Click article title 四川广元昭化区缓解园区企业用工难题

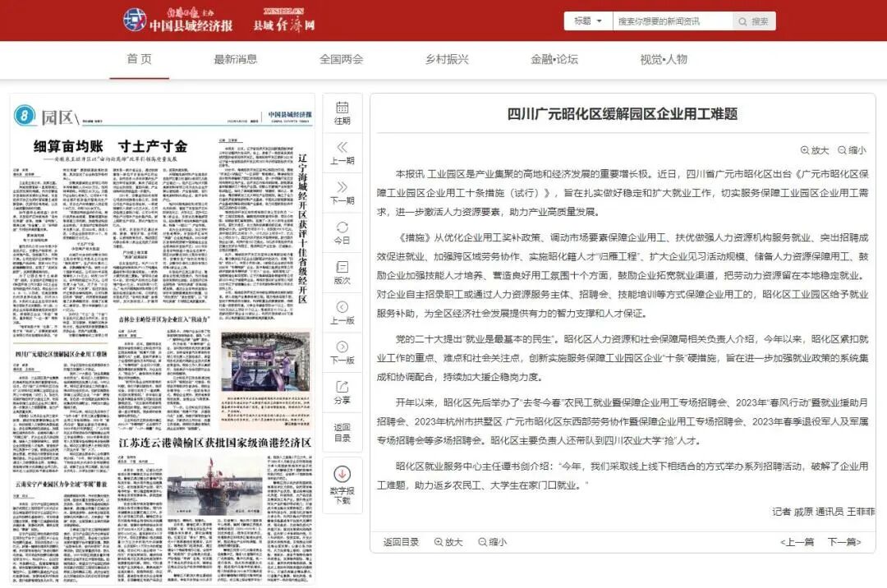tap(623, 113)
